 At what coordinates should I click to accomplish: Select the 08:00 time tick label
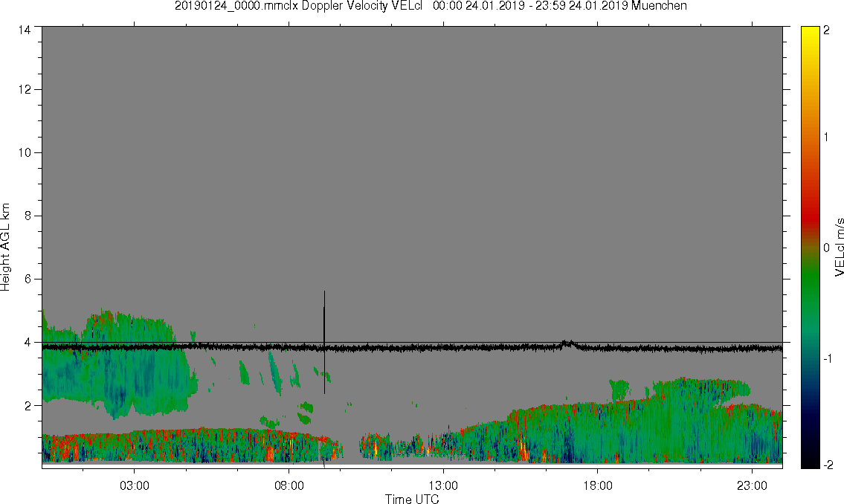[x=289, y=486]
